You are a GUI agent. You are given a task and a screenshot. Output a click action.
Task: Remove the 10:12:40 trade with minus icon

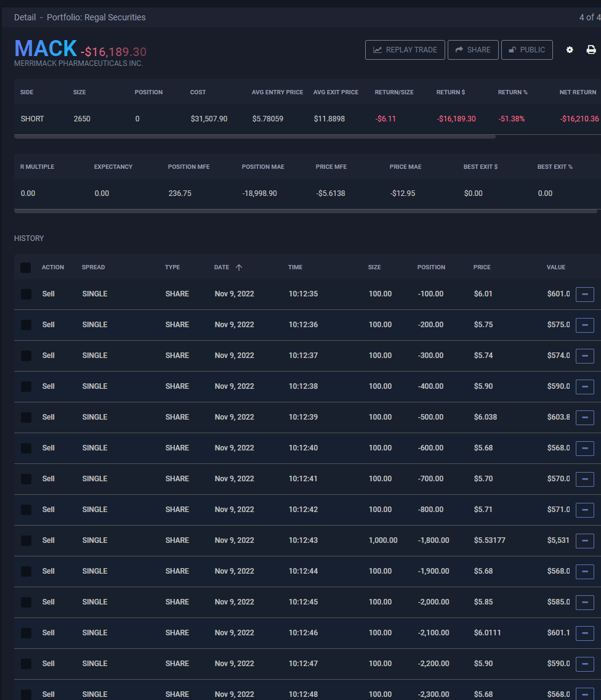tap(585, 449)
